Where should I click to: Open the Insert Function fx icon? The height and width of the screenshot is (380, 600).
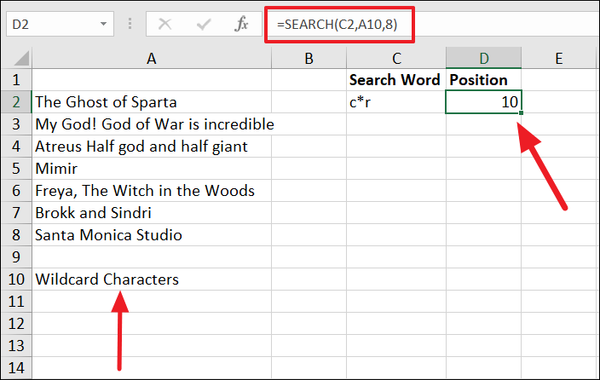[241, 24]
